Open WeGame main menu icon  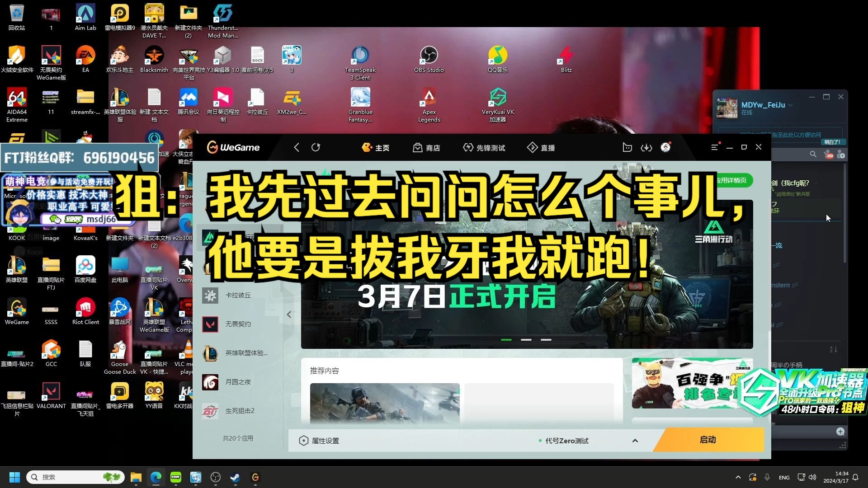tap(714, 147)
